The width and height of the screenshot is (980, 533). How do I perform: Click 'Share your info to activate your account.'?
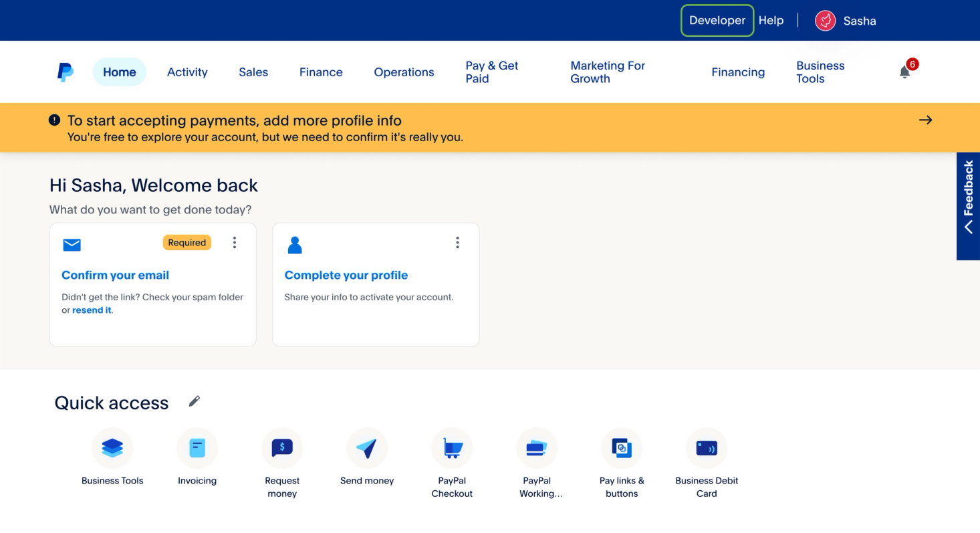(369, 297)
